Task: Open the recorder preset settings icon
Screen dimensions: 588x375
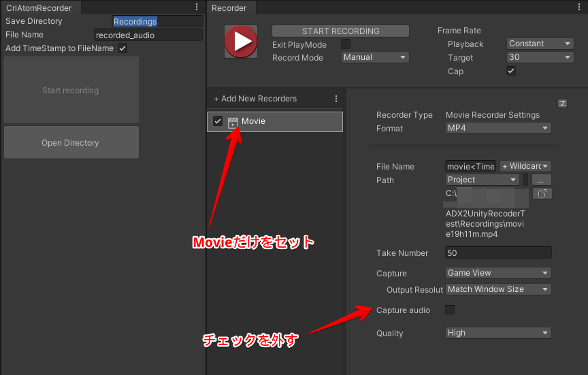Action: click(x=562, y=103)
